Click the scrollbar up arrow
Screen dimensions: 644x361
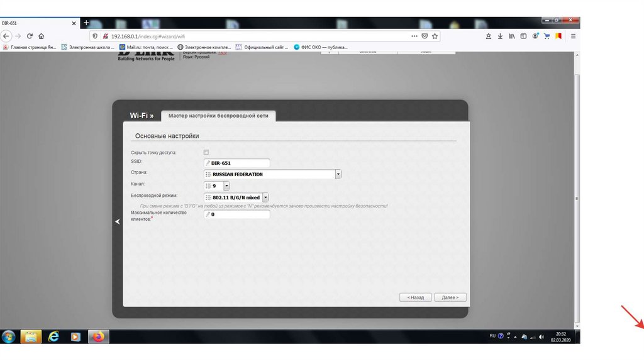click(577, 55)
